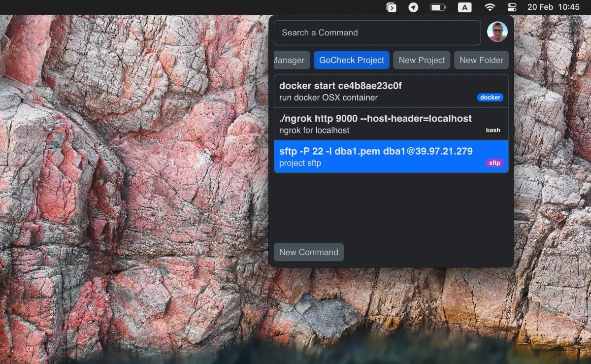
Task: Switch to the GoCheck Project tab
Action: [351, 60]
